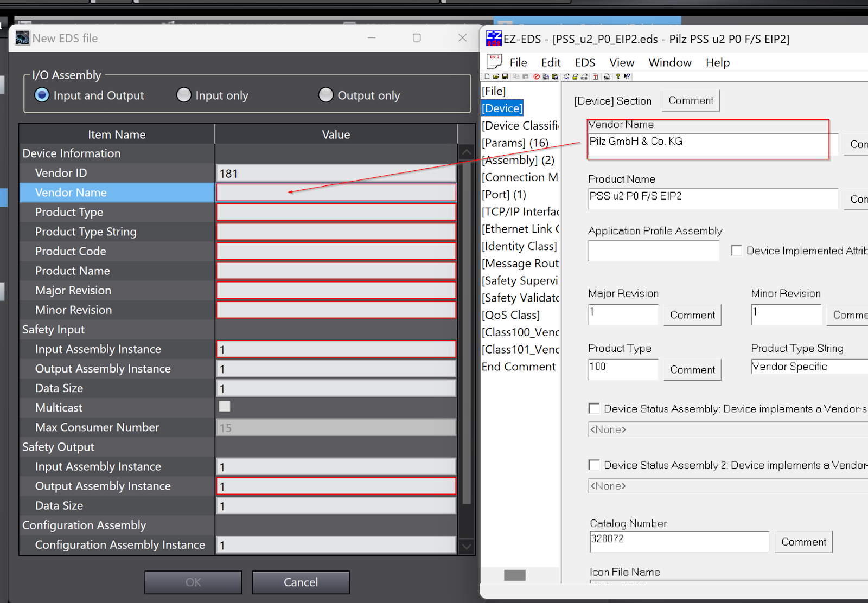Select the [Params] (16) section
The height and width of the screenshot is (603, 868).
point(515,143)
